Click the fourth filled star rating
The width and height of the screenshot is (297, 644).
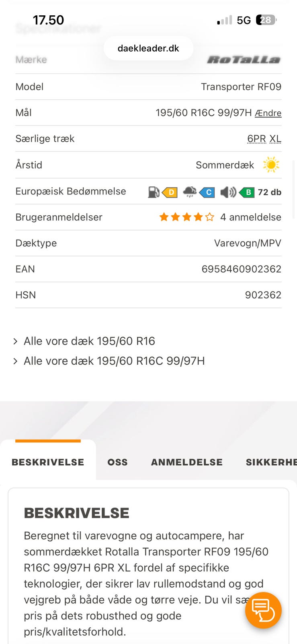point(198,217)
